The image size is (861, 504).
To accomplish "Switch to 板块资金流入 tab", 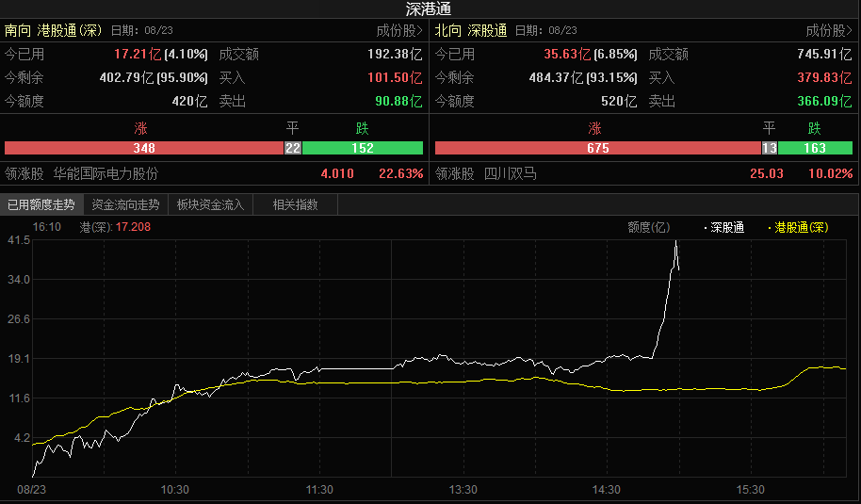I will coord(210,203).
